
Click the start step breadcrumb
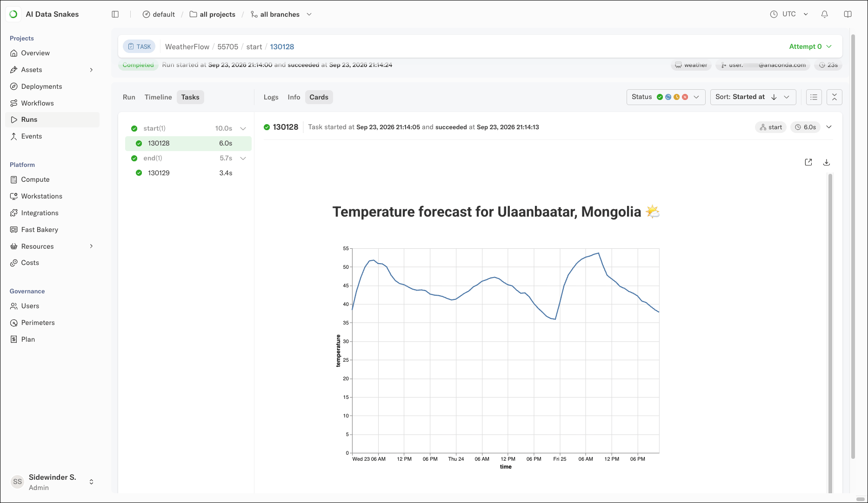254,46
